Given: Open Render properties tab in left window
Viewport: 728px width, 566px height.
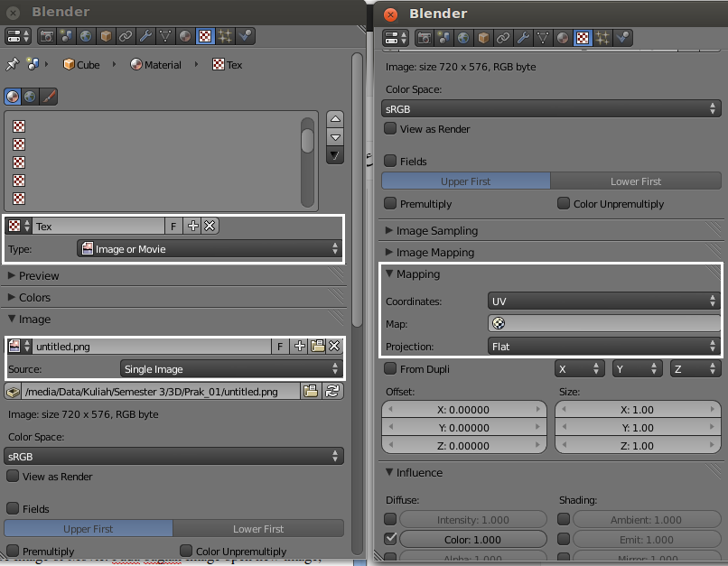Looking at the screenshot, I should (x=46, y=36).
